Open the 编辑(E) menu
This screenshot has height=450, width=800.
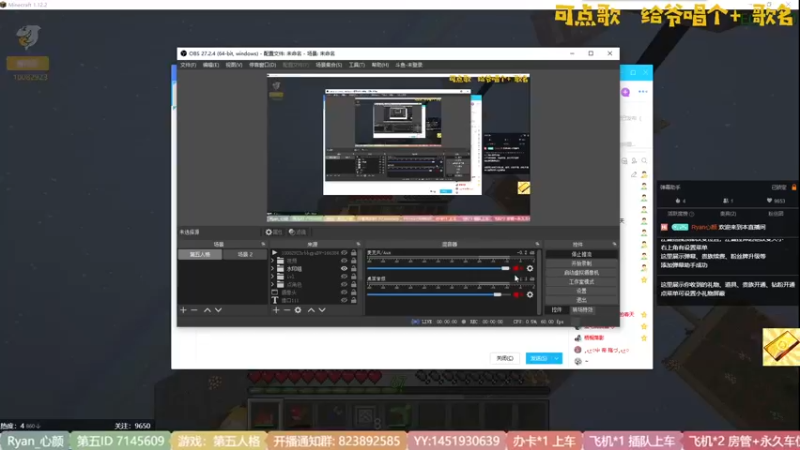pyautogui.click(x=211, y=65)
